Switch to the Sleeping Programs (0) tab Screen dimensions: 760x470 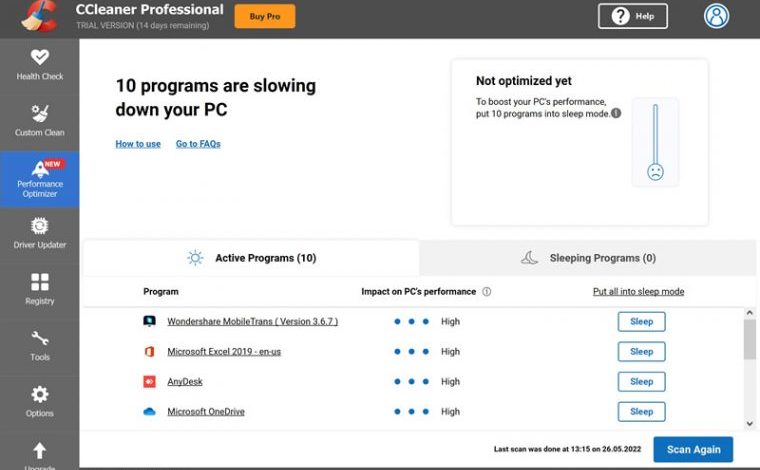(x=588, y=258)
